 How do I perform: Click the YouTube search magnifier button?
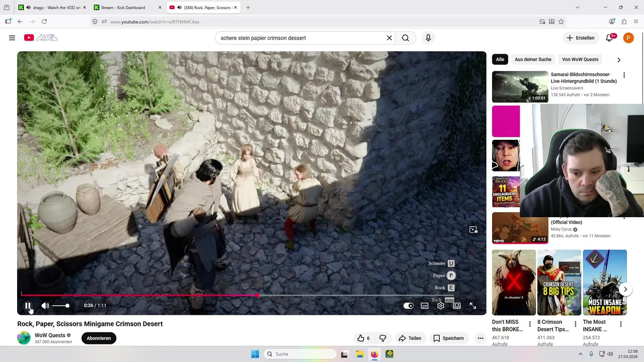406,38
